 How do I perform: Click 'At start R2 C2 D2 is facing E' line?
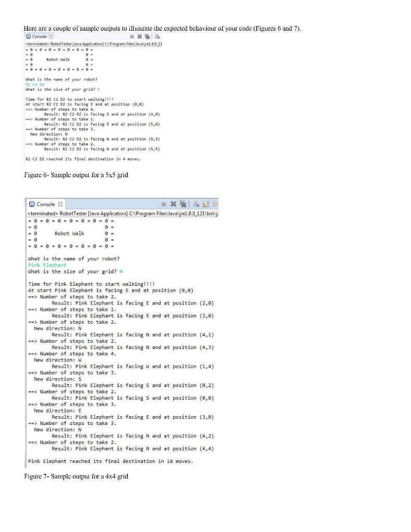point(85,104)
